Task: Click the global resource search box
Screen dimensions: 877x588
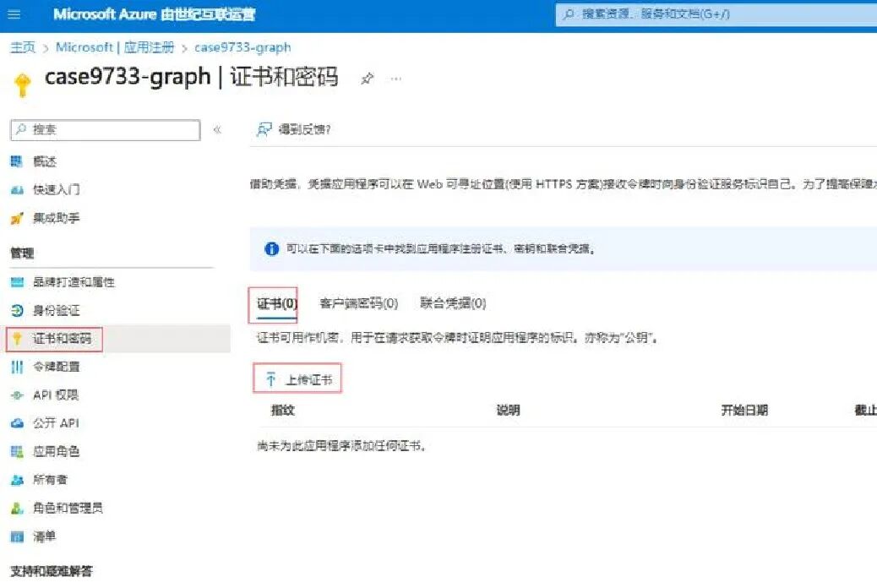Action: [716, 14]
